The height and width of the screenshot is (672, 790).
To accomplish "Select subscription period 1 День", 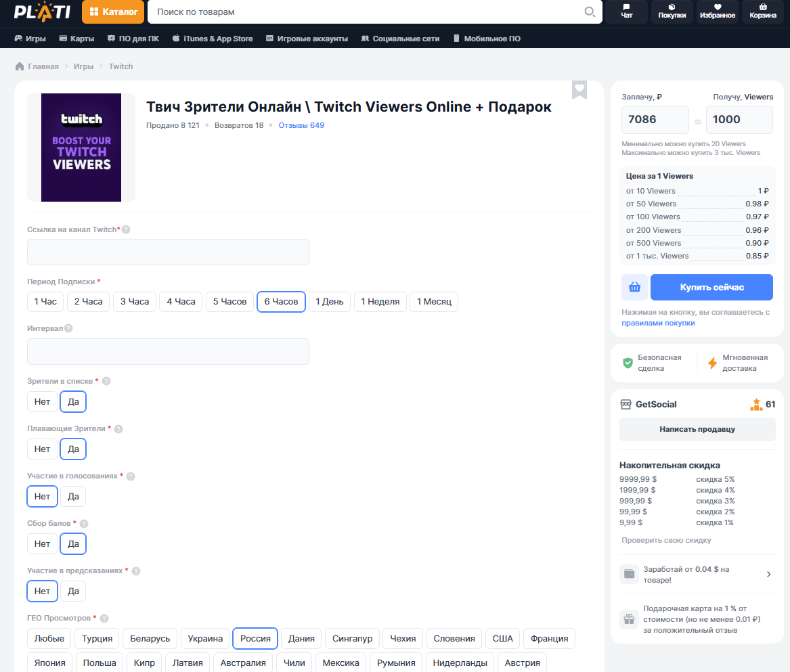I will [x=330, y=302].
